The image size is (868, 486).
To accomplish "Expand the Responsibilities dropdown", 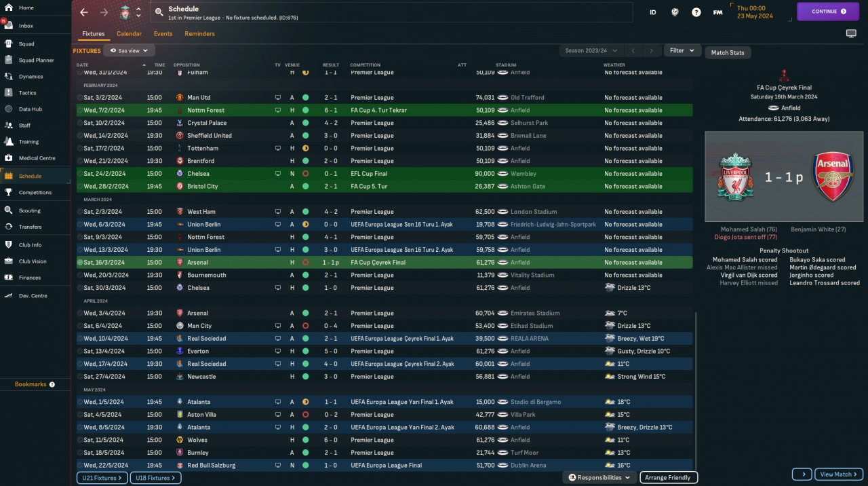I will click(599, 478).
